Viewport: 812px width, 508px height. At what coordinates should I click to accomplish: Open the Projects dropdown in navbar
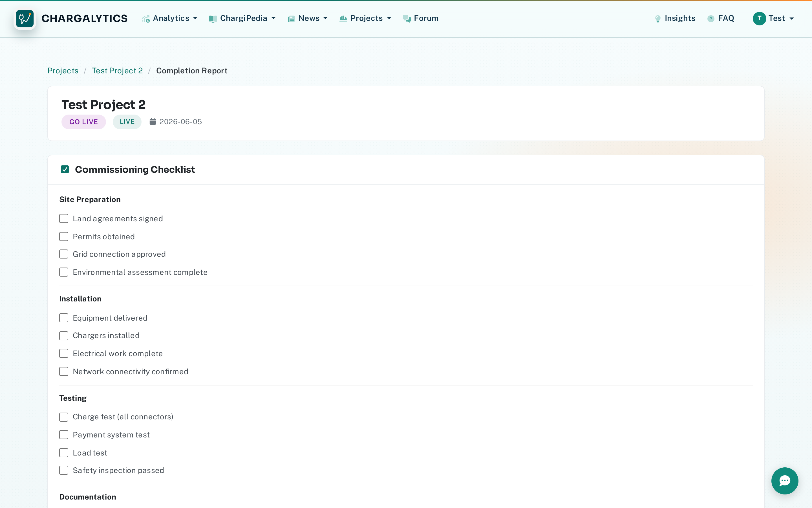point(365,18)
